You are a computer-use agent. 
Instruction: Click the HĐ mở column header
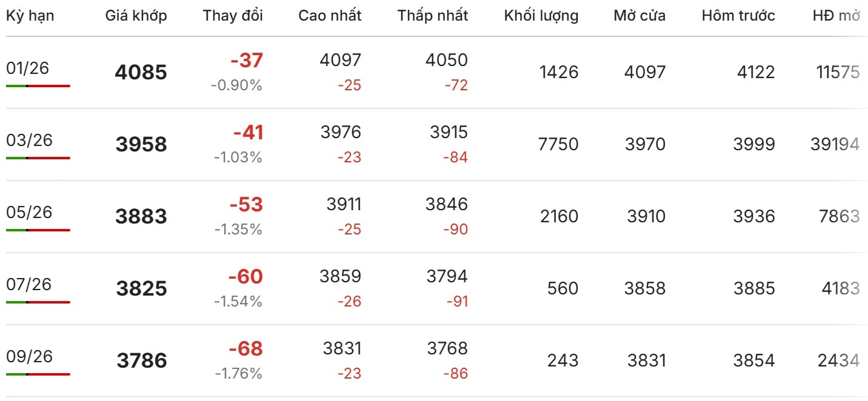tap(836, 16)
